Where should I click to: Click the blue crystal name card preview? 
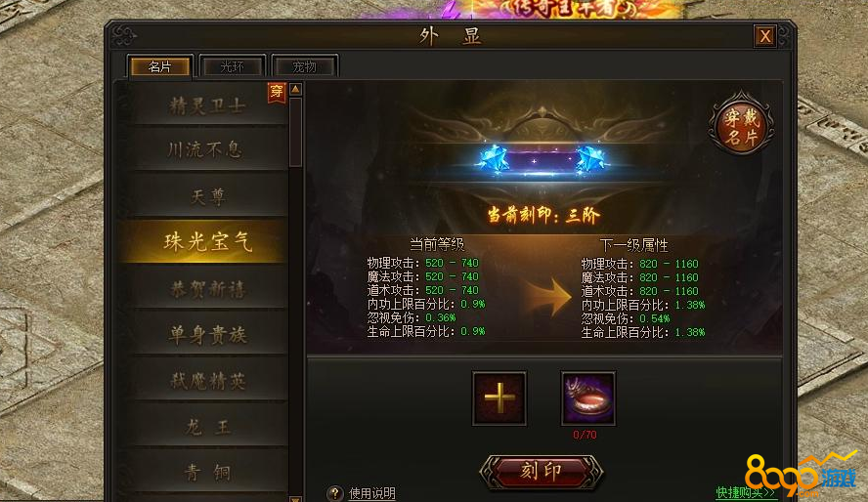tap(542, 160)
